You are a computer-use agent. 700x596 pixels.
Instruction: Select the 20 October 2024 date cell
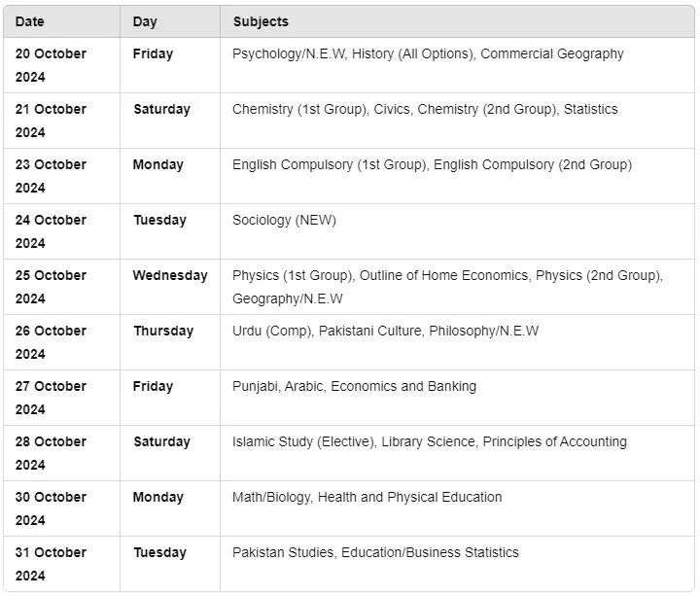pos(61,65)
